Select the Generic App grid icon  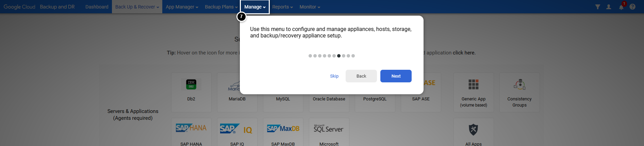coord(473,84)
